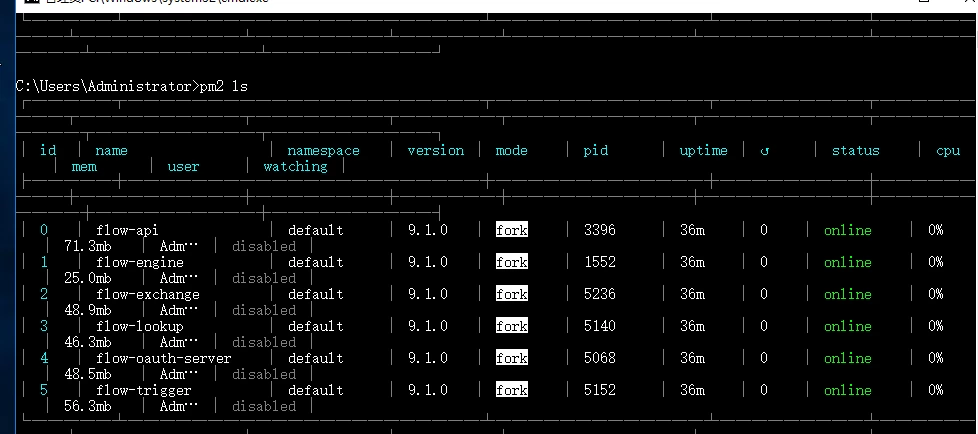
Task: Click pid 5236 of flow-exchange
Action: tap(599, 294)
